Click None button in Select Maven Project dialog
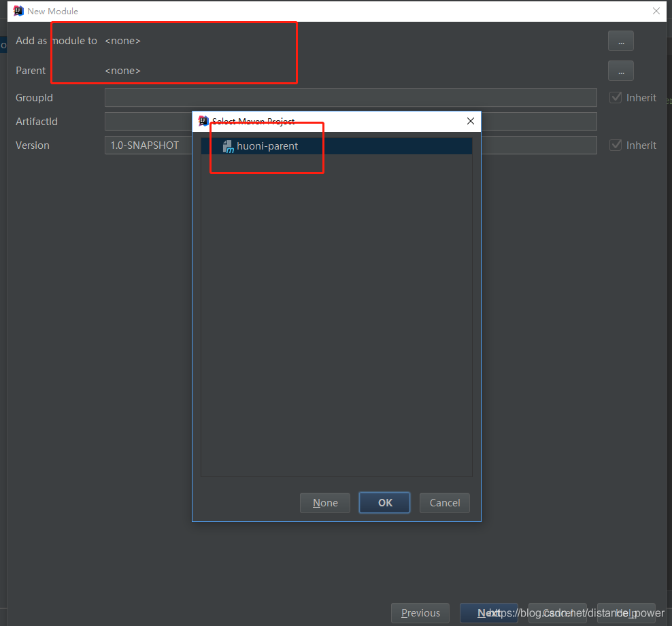The image size is (672, 626). [x=325, y=503]
